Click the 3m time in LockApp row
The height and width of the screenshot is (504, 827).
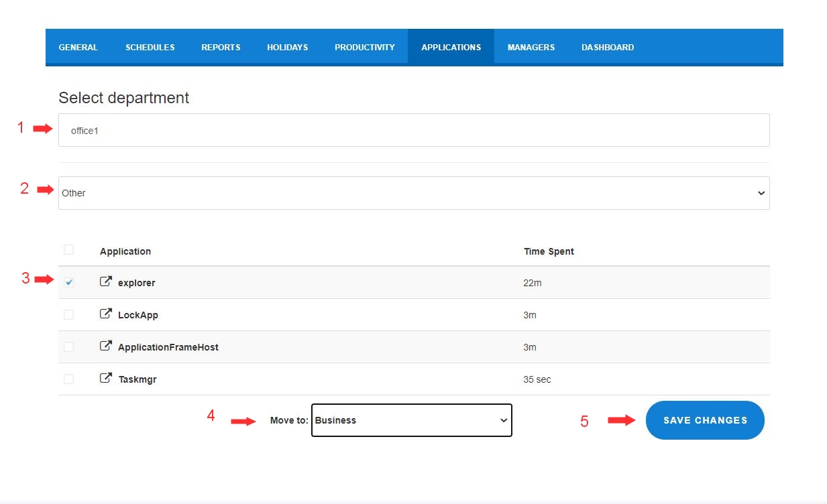[x=530, y=315]
